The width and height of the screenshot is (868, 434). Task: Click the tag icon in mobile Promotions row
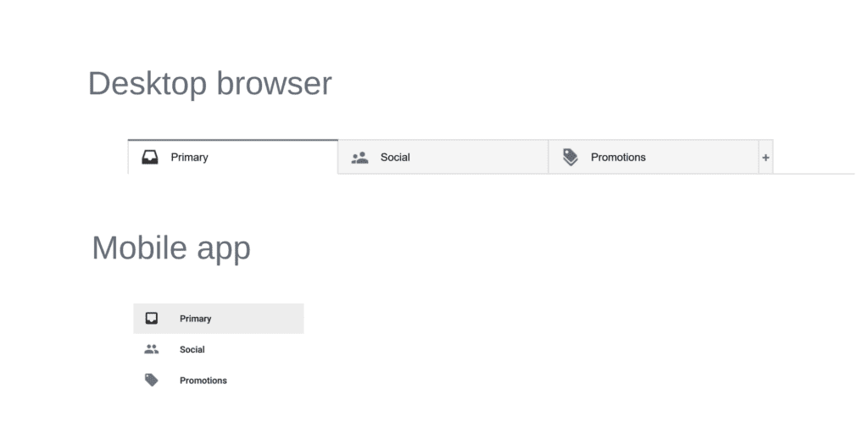(x=151, y=381)
